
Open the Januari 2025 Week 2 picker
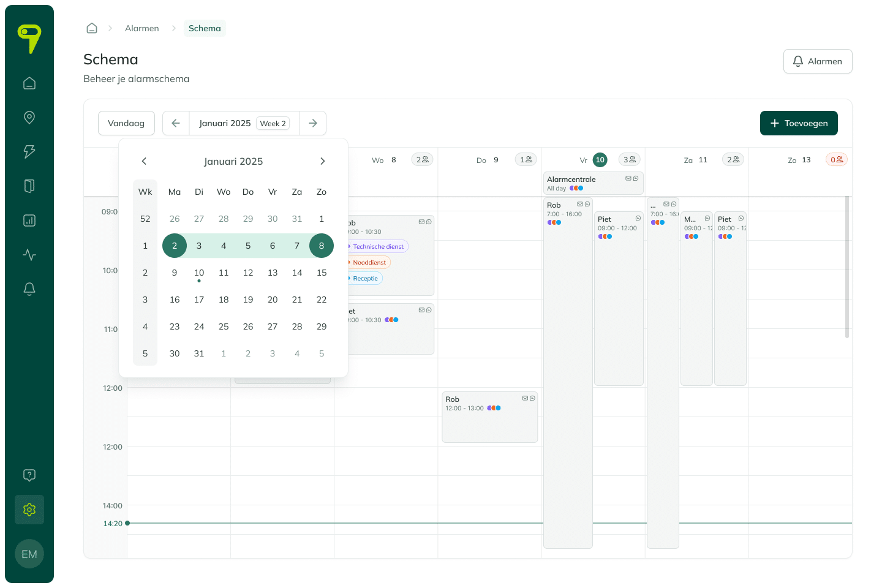pos(244,123)
